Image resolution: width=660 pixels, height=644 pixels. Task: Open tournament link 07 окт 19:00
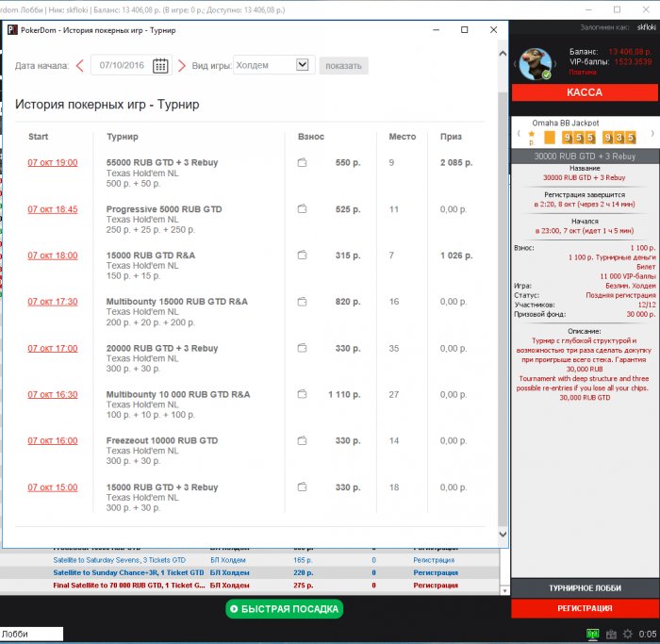pos(53,162)
